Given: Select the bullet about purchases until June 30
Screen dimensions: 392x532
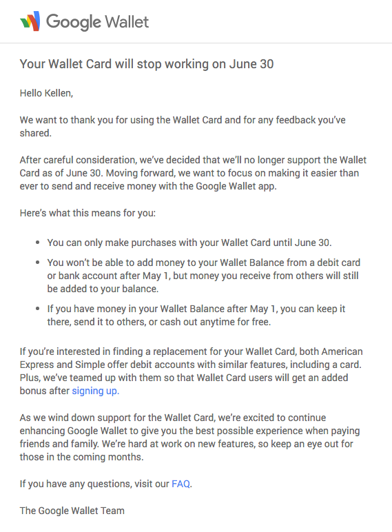Looking at the screenshot, I should pos(189,243).
